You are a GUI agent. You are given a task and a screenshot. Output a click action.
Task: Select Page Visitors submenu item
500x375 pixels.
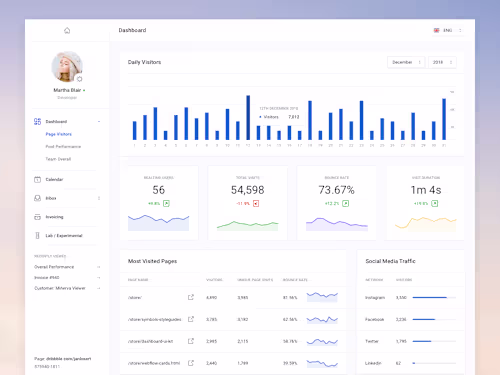point(59,134)
